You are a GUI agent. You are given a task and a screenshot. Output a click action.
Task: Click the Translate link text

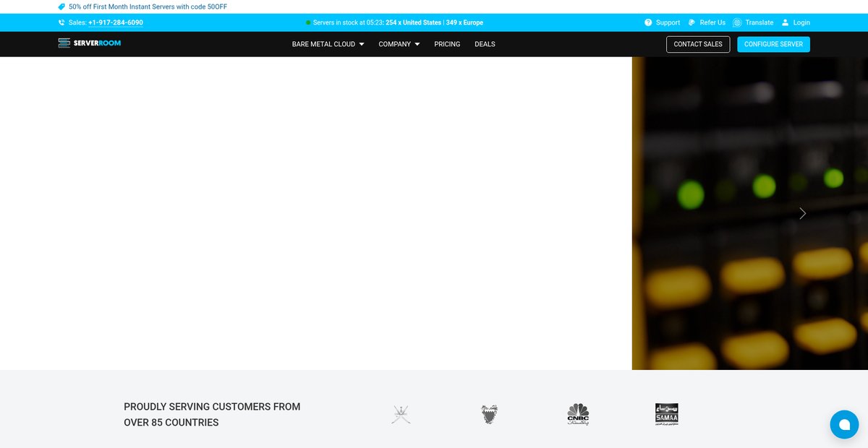(x=759, y=22)
